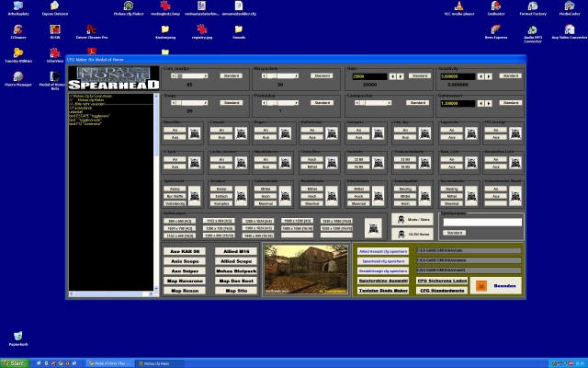The image size is (588, 368).
Task: Click the skull icon beside the resolution buttons
Action: pyautogui.click(x=373, y=228)
